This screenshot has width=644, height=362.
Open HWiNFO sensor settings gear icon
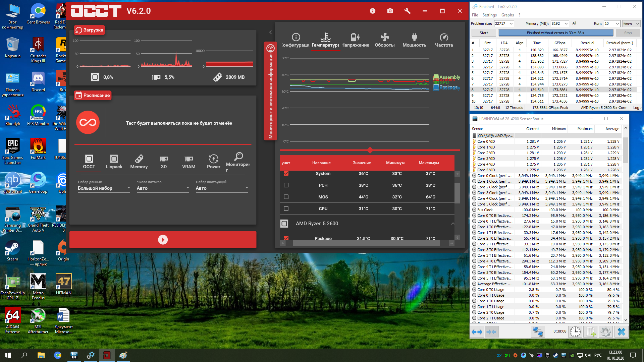(x=606, y=332)
